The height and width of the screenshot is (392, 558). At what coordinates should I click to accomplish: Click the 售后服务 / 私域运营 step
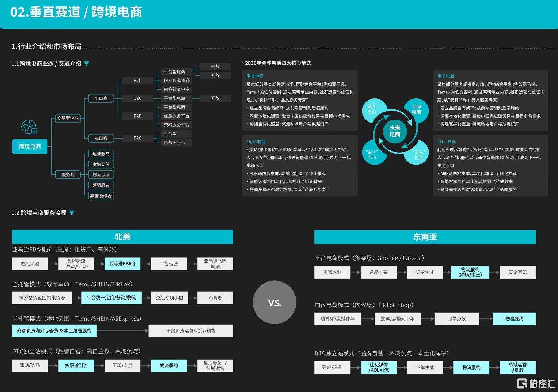pos(215,366)
